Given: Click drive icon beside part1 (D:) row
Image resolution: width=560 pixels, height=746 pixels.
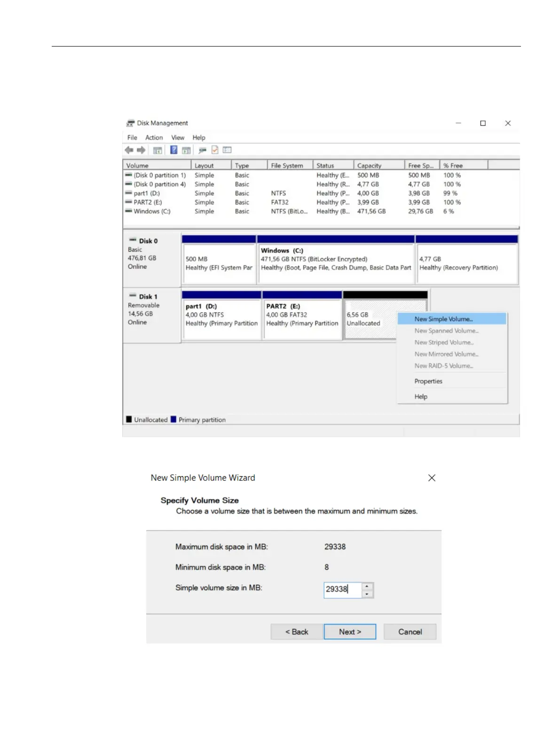Looking at the screenshot, I should (x=128, y=193).
